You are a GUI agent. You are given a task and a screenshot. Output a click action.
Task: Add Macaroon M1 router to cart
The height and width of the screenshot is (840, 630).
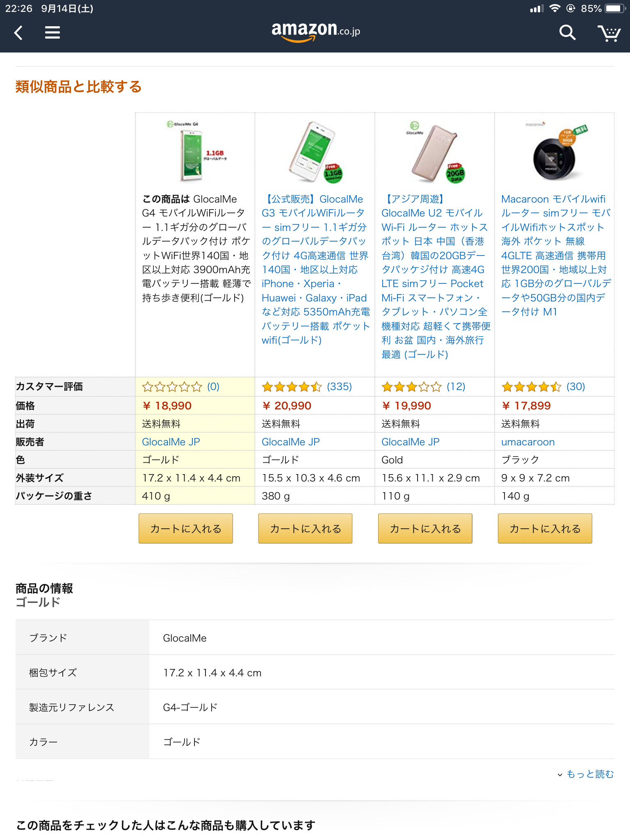coord(545,529)
